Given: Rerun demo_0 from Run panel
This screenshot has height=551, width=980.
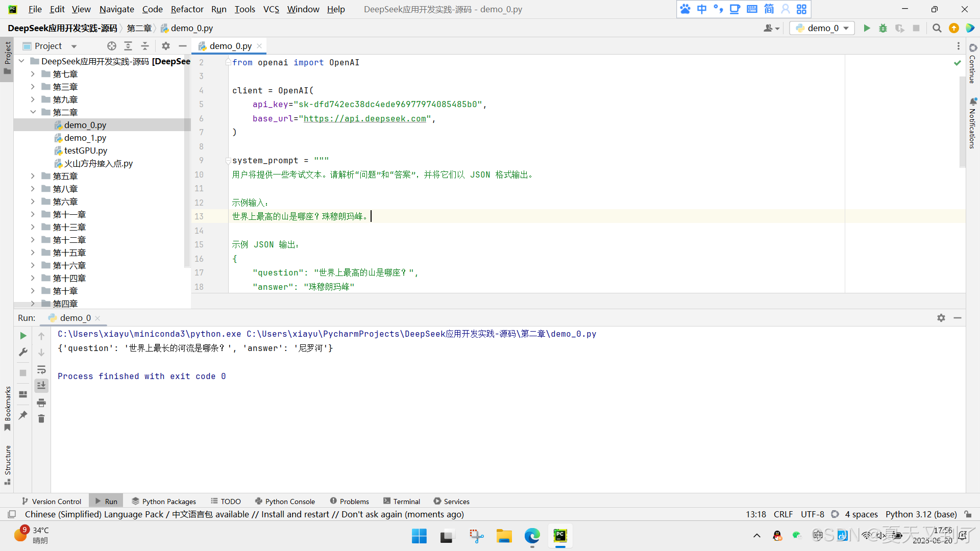Looking at the screenshot, I should [x=23, y=336].
